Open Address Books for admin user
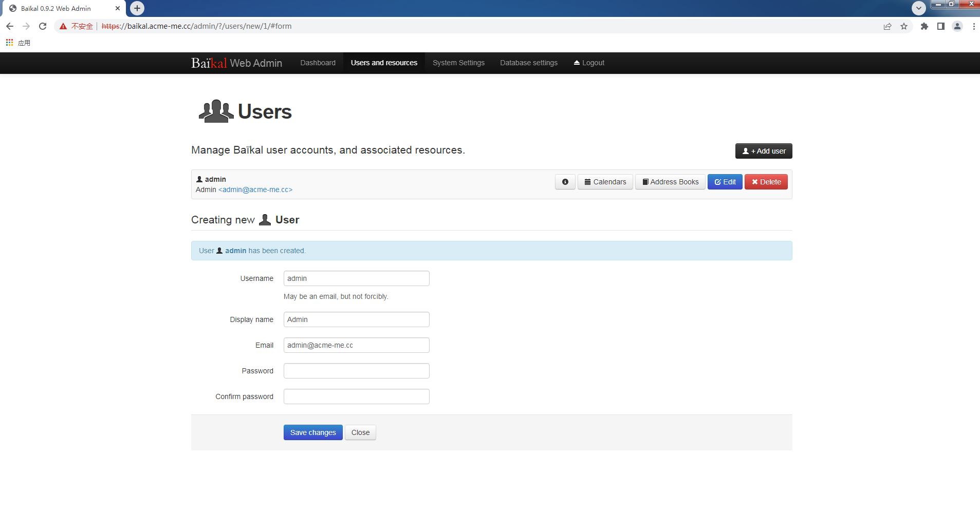Screen dimensions: 980x530 670,182
